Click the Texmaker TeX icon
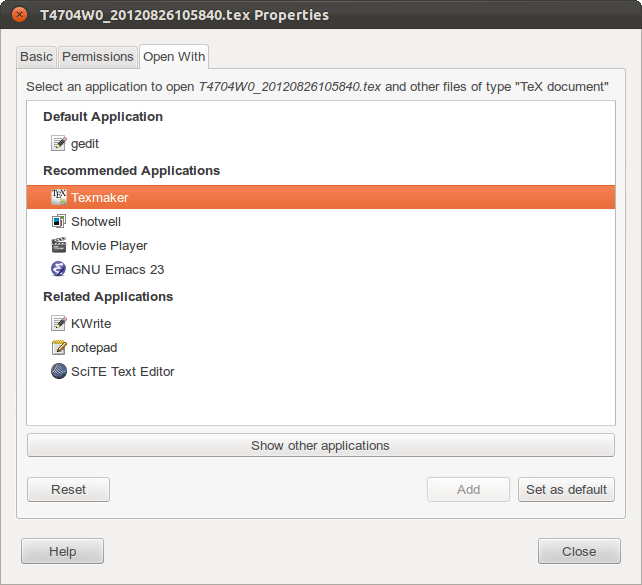This screenshot has height=585, width=642. click(x=58, y=197)
